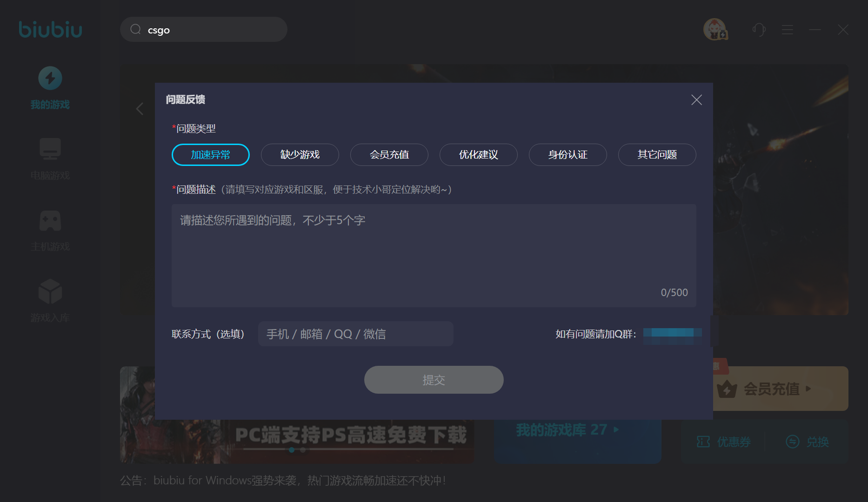
Task: Click the search magnifier icon
Action: (135, 30)
